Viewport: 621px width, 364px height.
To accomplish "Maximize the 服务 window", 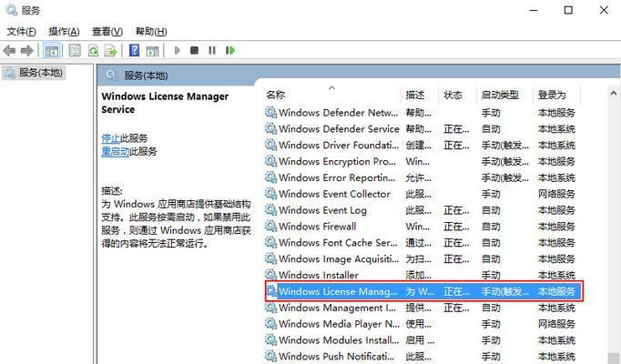I will [x=568, y=10].
